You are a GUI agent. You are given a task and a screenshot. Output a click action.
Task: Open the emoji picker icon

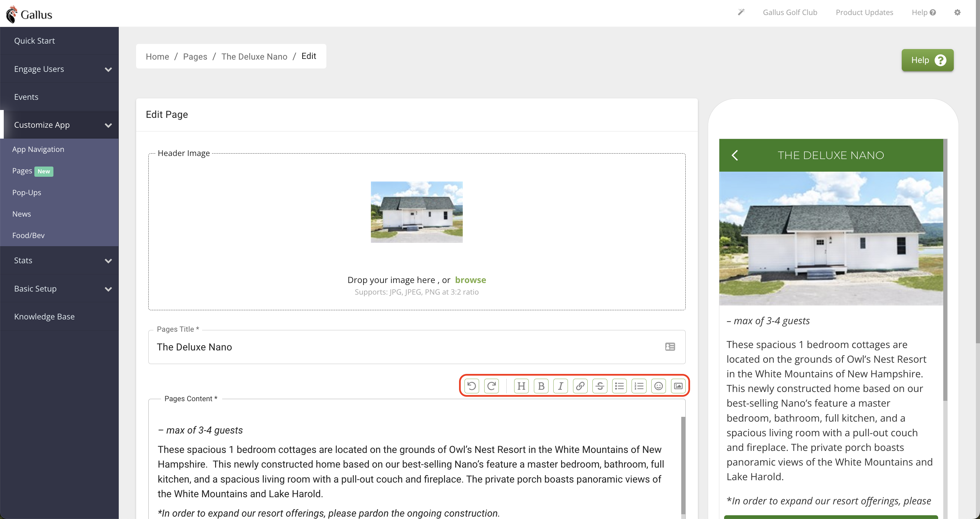point(658,386)
